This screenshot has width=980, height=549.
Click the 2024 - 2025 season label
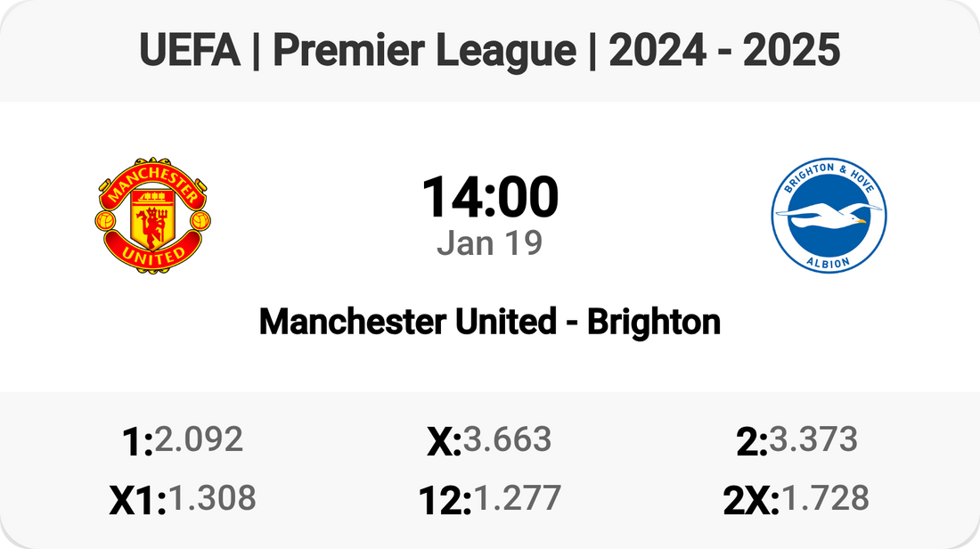(x=724, y=52)
